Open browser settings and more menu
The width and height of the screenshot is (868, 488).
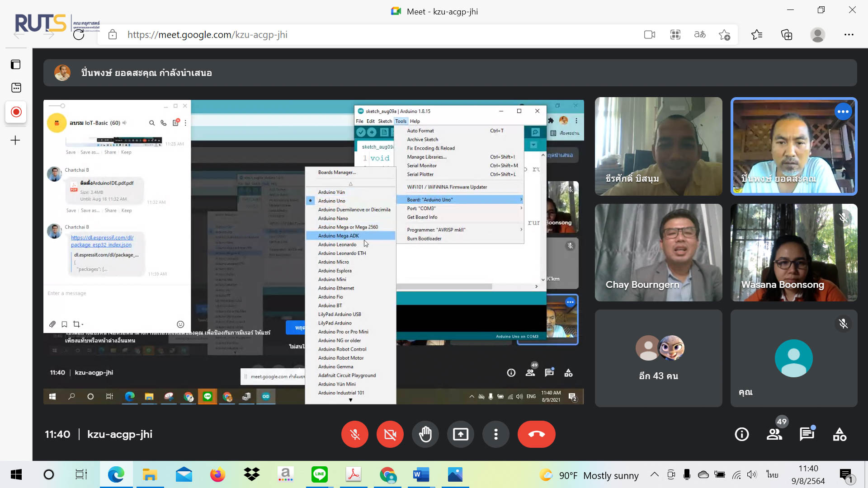[849, 35]
